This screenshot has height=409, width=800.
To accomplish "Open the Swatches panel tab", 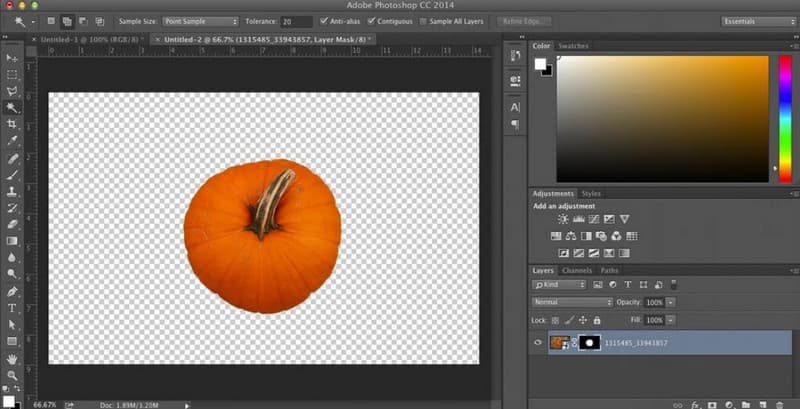I will point(573,46).
